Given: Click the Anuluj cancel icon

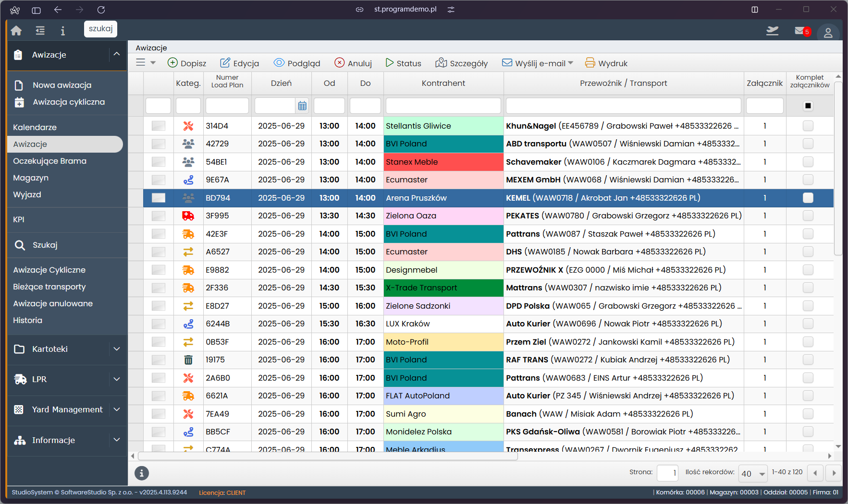Looking at the screenshot, I should point(340,63).
